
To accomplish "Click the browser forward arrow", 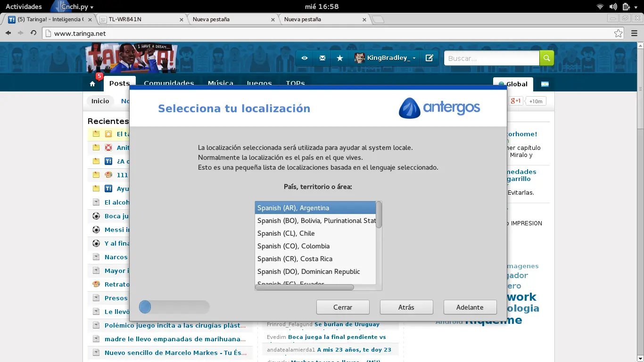I will point(20,33).
